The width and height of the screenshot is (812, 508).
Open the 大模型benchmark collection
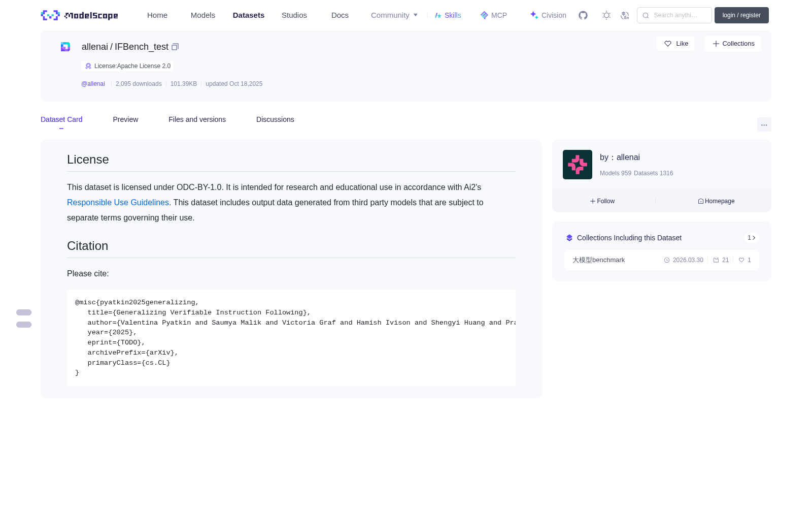click(x=662, y=260)
